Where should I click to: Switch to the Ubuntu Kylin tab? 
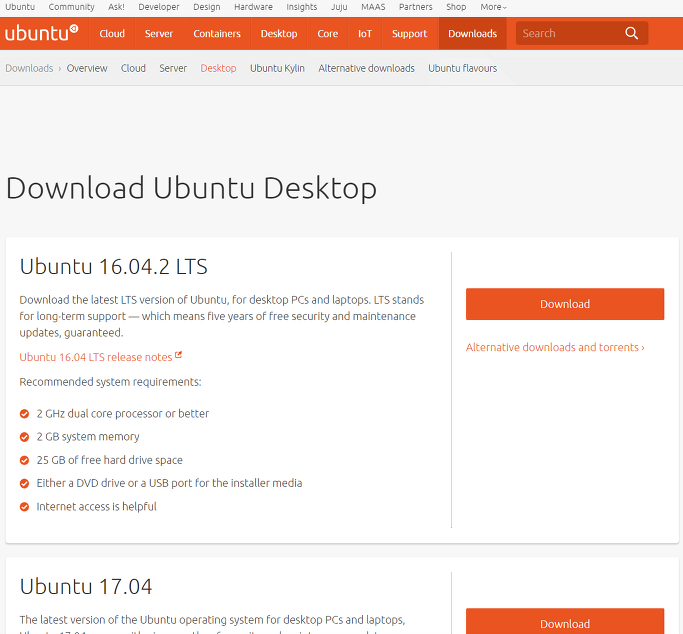pyautogui.click(x=277, y=68)
